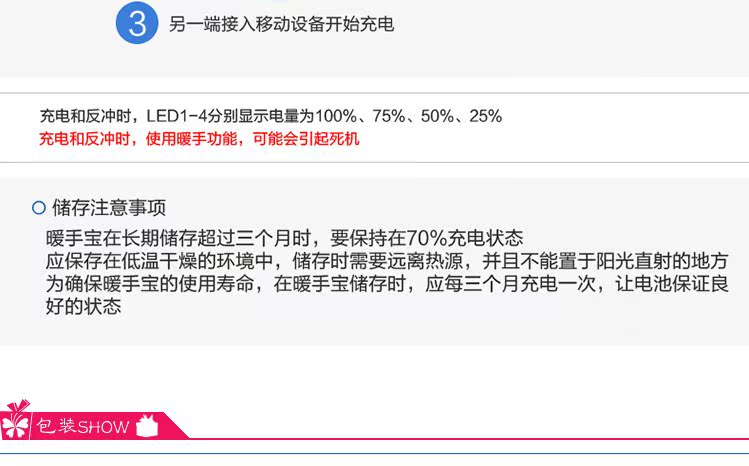Image resolution: width=749 pixels, height=466 pixels.
Task: Click the 70%充电状态 storage sentence
Action: [x=284, y=238]
